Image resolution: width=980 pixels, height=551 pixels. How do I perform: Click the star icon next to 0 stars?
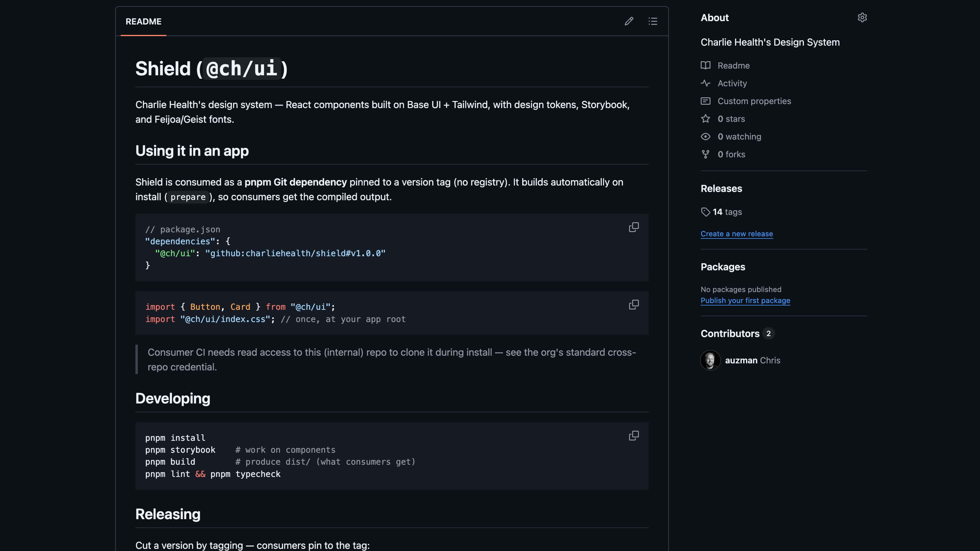click(705, 119)
